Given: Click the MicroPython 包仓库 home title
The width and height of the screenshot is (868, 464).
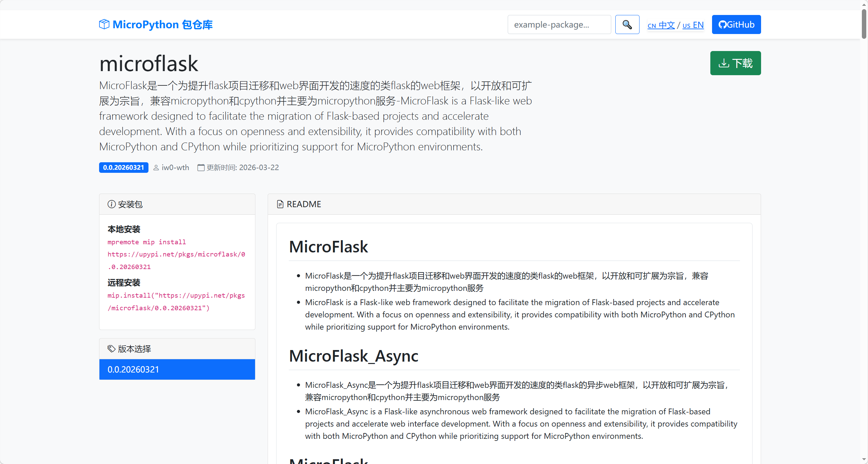Looking at the screenshot, I should (162, 24).
